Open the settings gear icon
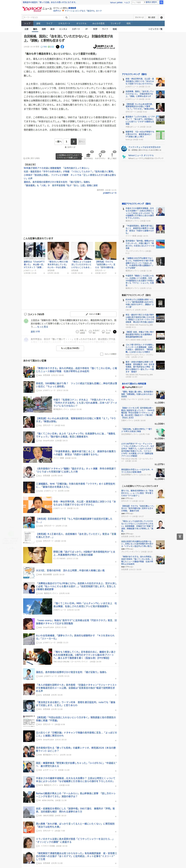The width and height of the screenshot is (186, 868). pyautogui.click(x=161, y=18)
